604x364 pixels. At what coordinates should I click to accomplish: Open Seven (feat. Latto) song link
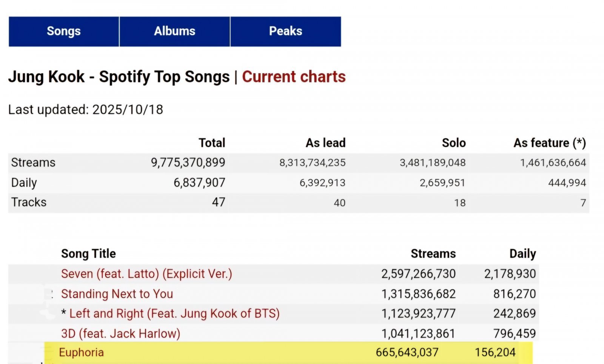tap(146, 274)
